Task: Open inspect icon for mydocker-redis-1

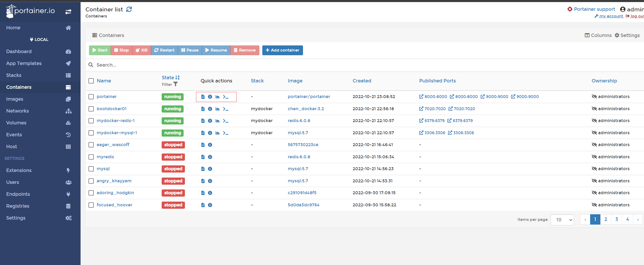Action: click(x=210, y=121)
